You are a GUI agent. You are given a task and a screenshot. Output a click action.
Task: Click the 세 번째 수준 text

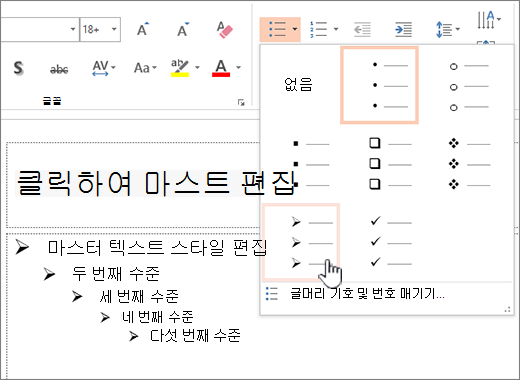[x=139, y=296]
